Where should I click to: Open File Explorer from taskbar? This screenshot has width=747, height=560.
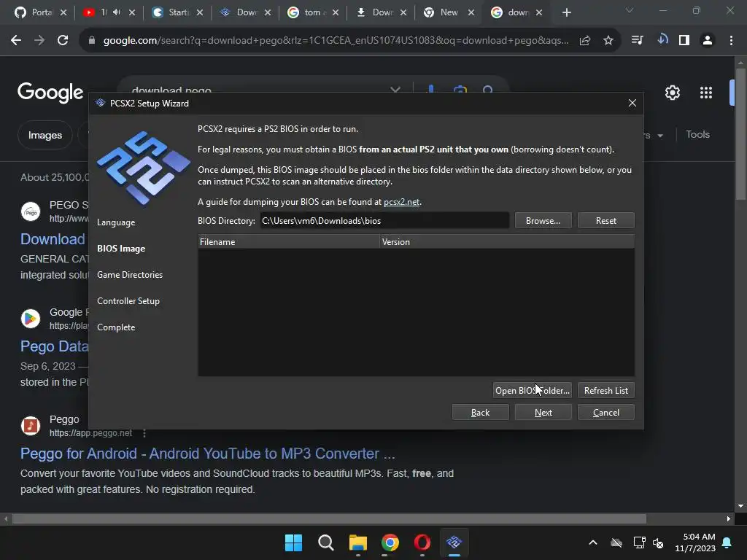357,542
